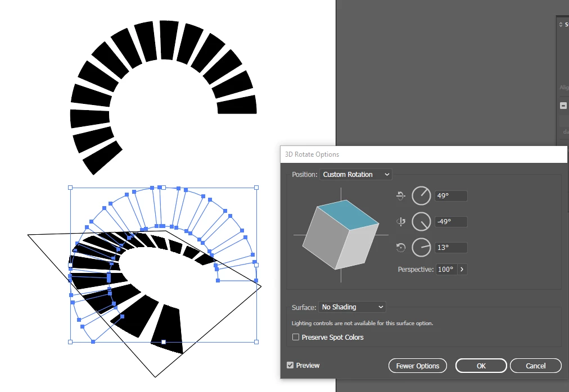This screenshot has height=392, width=569.
Task: Click the Y-axis rotation angle dial
Action: pyautogui.click(x=421, y=222)
